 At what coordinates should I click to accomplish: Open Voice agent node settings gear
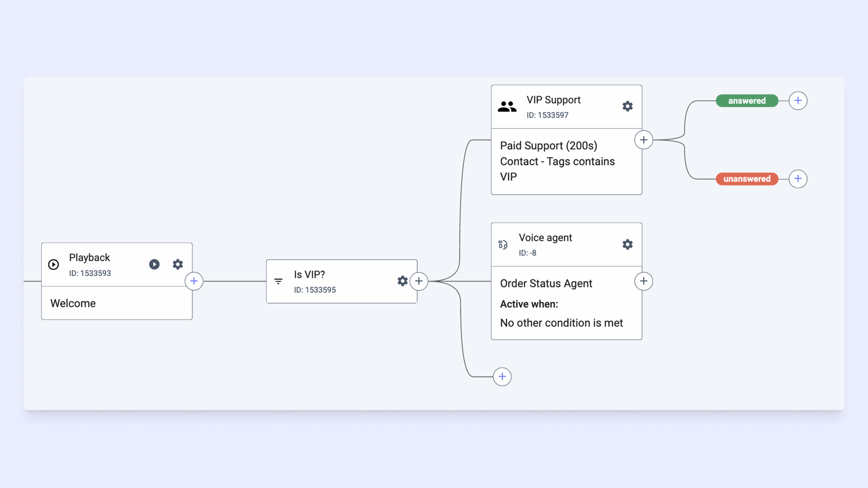click(x=627, y=244)
